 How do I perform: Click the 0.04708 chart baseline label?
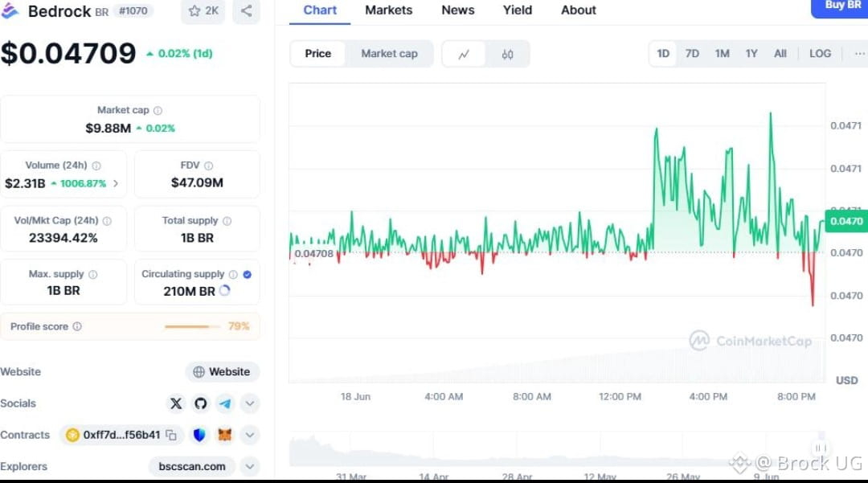(313, 253)
